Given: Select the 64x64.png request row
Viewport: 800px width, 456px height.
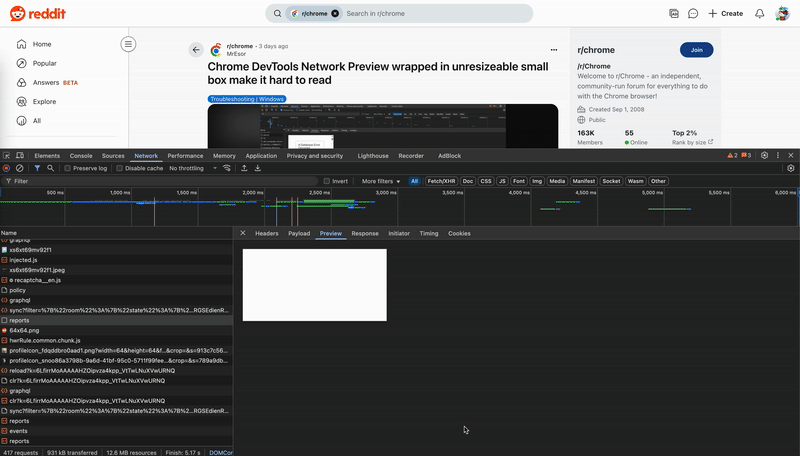Looking at the screenshot, I should pyautogui.click(x=116, y=331).
